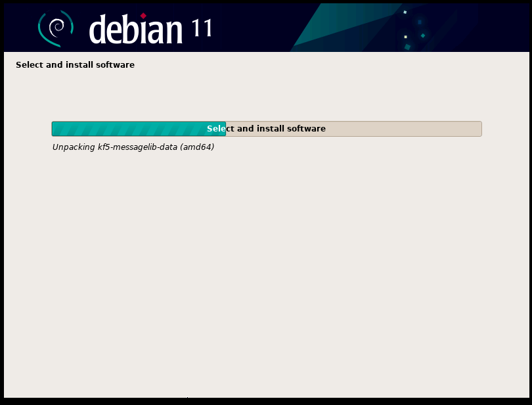Click the Debian swirl logo
This screenshot has width=532, height=405.
coord(56,28)
